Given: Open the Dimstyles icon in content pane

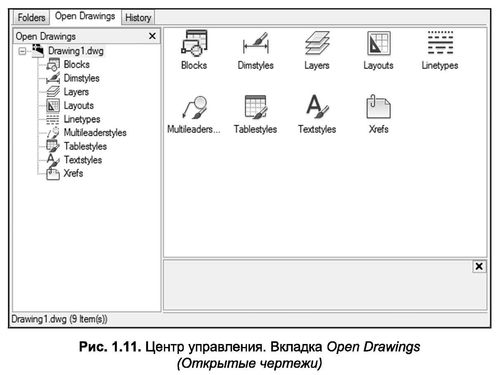Looking at the screenshot, I should coord(256,43).
